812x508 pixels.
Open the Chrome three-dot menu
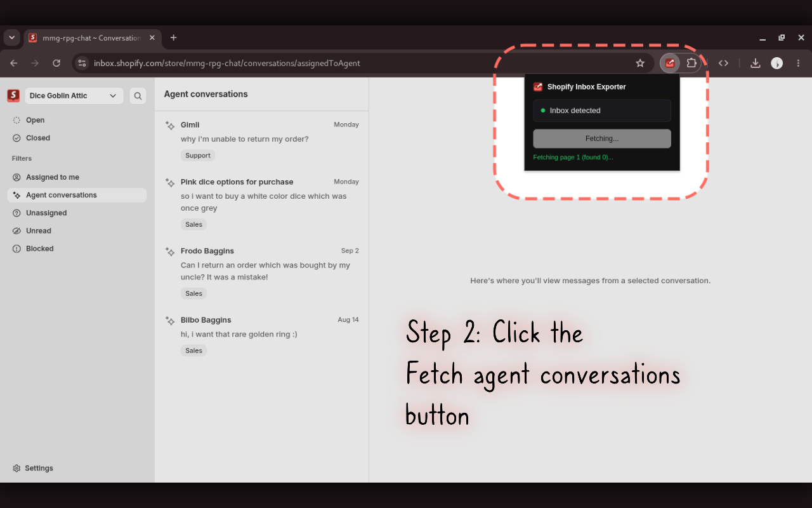click(798, 63)
